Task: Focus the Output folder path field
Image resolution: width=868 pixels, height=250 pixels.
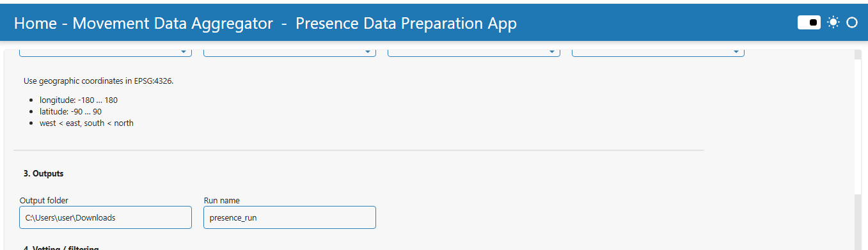Action: tap(106, 217)
